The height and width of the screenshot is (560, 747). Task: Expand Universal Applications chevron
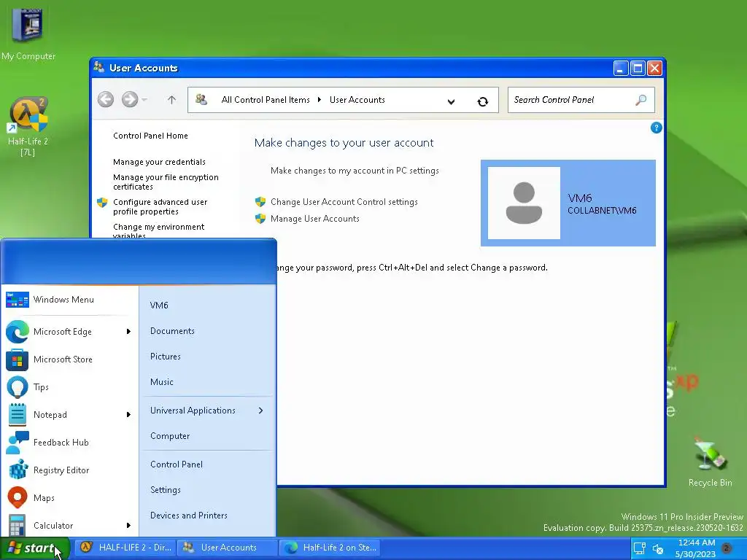click(260, 411)
